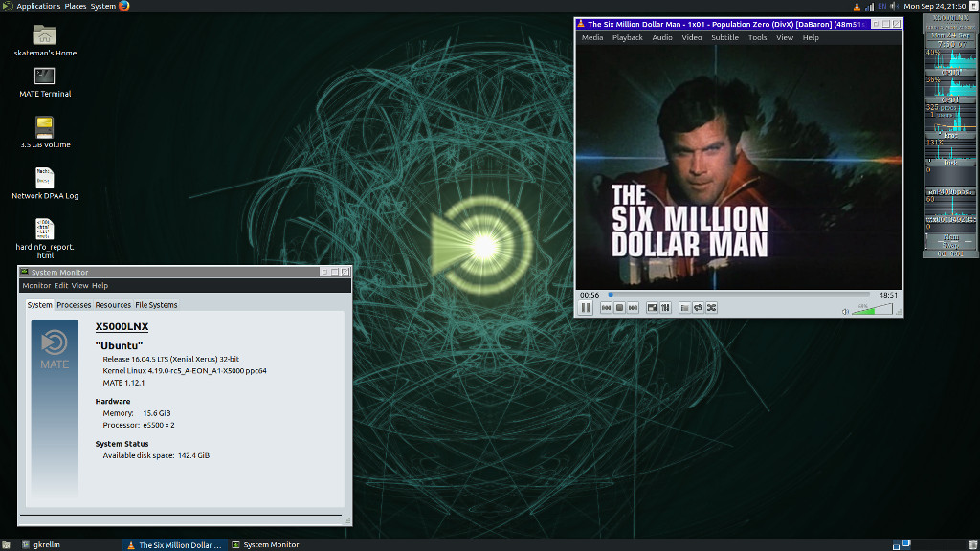Show VLC extended settings equalizer

pyautogui.click(x=666, y=307)
